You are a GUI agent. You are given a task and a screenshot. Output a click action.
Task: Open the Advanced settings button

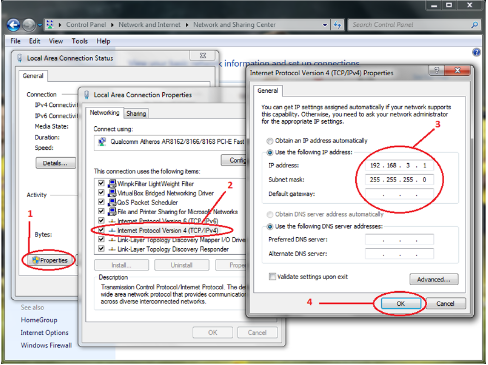(434, 279)
